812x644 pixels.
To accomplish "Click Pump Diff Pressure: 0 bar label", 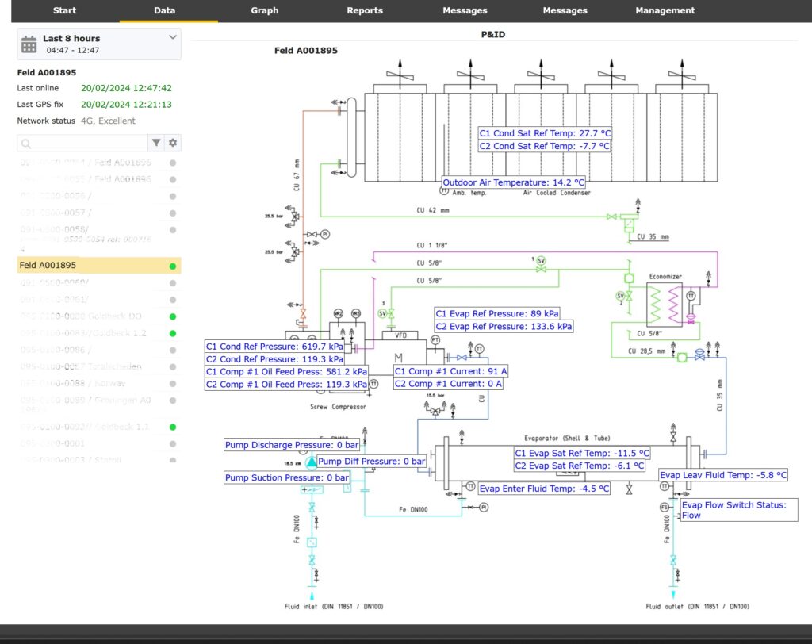I will [371, 461].
